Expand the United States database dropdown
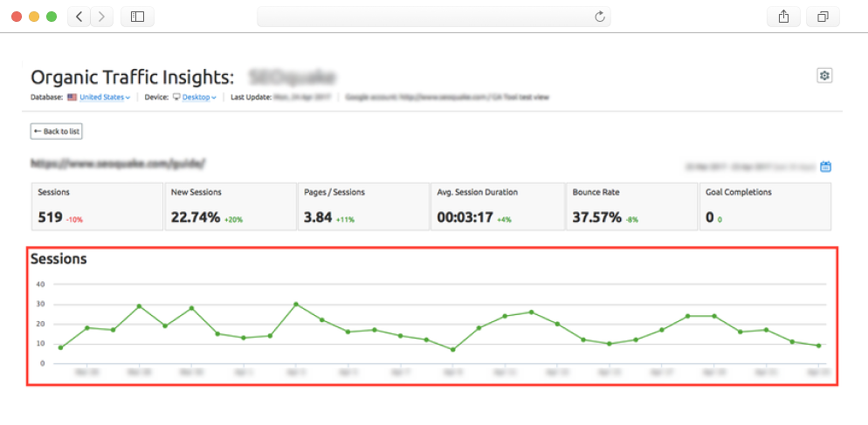The width and height of the screenshot is (868, 425). pyautogui.click(x=105, y=98)
